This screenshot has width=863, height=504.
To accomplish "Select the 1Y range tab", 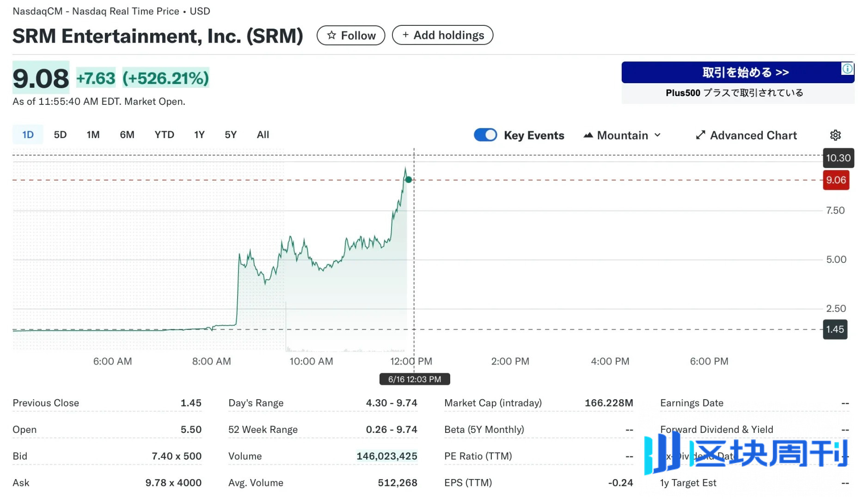I will click(x=199, y=134).
